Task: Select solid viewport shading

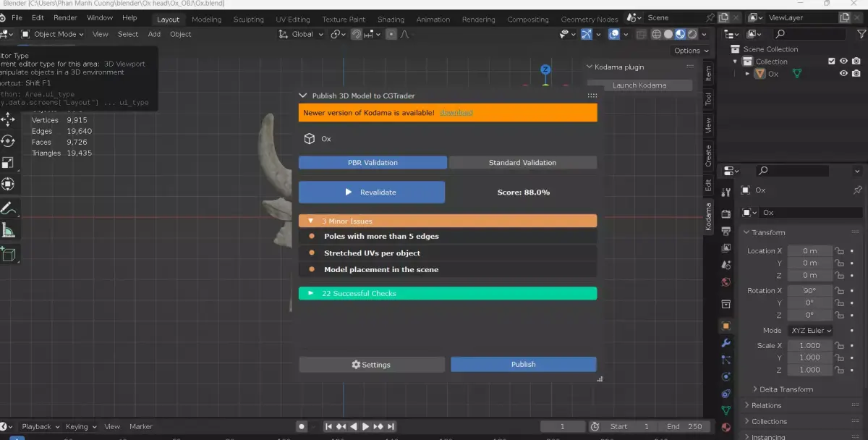Action: [x=668, y=34]
